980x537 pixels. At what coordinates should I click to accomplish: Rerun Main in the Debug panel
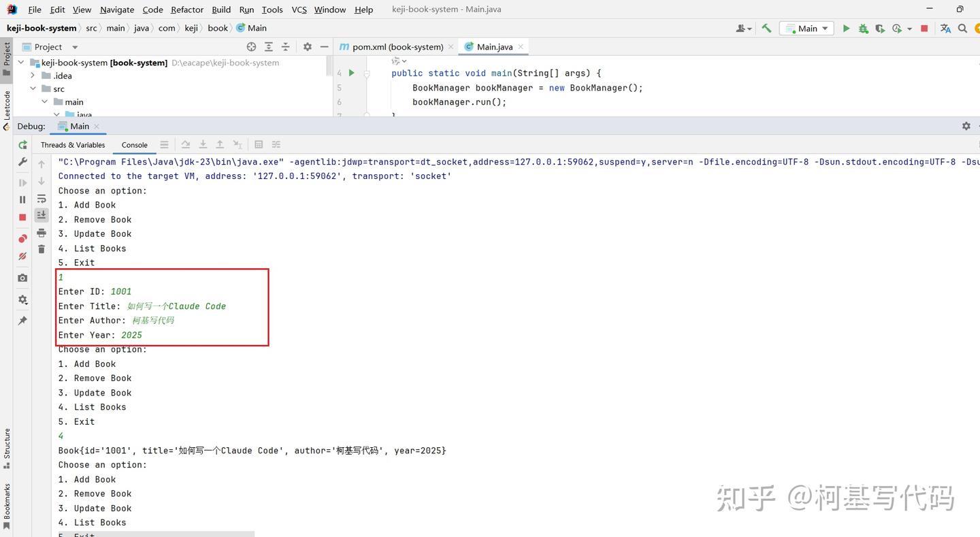click(22, 144)
